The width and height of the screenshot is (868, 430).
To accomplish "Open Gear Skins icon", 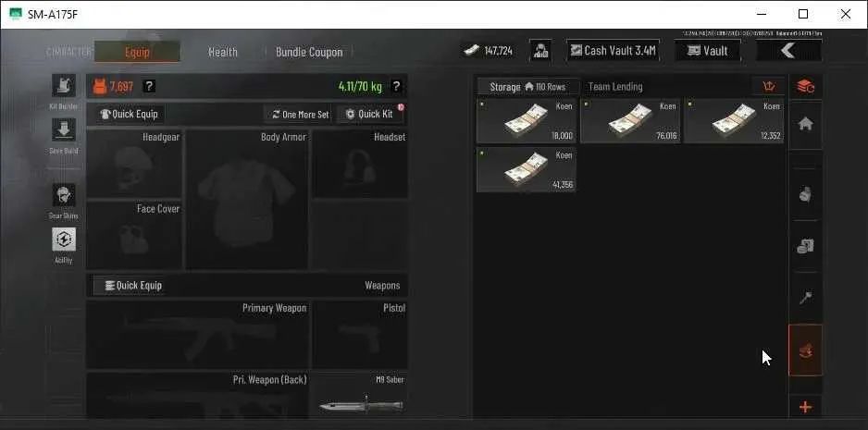I will [64, 195].
